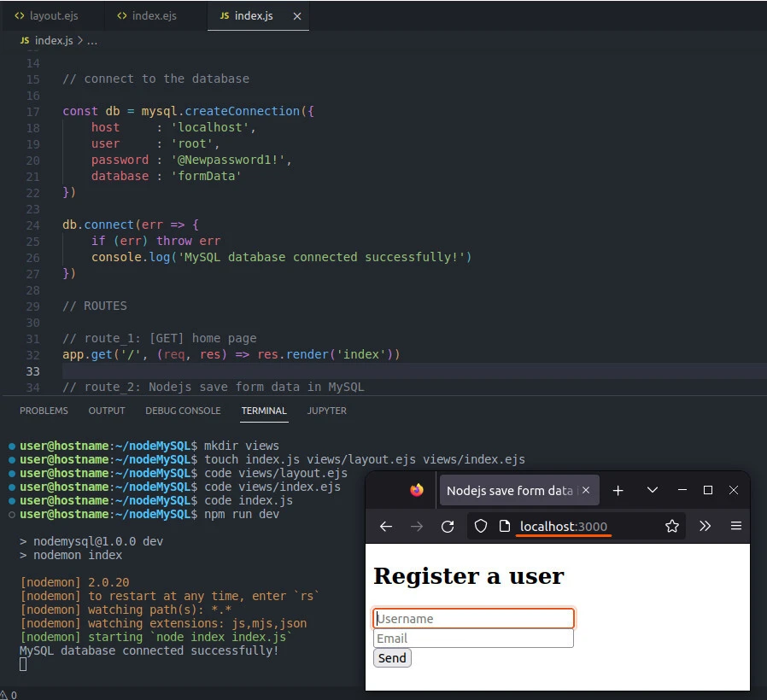Expand the list all tabs chevron
The width and height of the screenshot is (767, 700).
(653, 490)
